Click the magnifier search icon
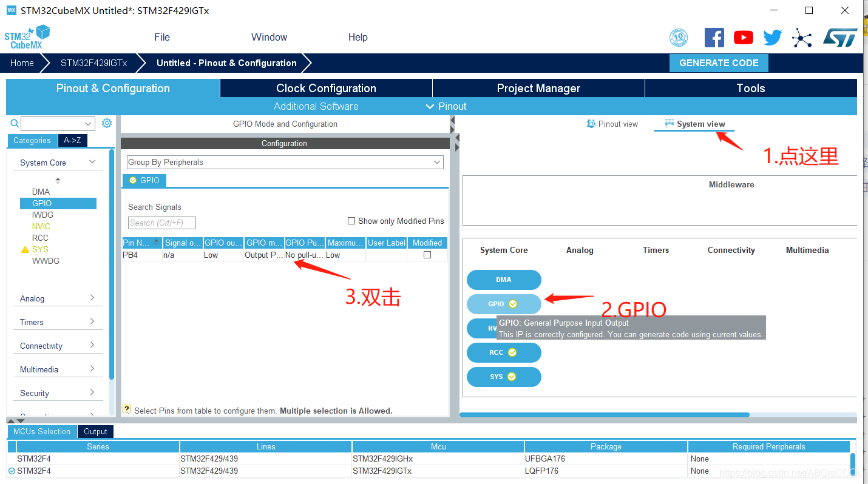This screenshot has height=484, width=868. coord(15,124)
